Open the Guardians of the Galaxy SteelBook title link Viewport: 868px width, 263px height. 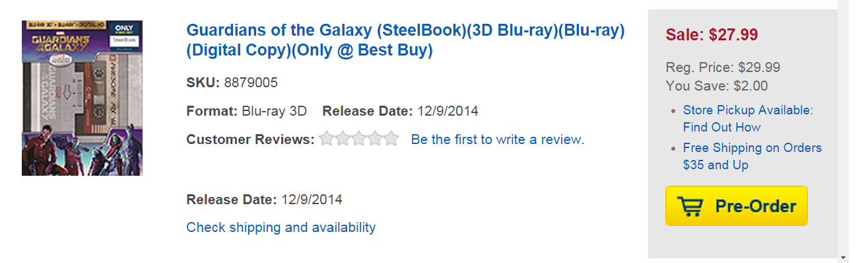click(405, 40)
